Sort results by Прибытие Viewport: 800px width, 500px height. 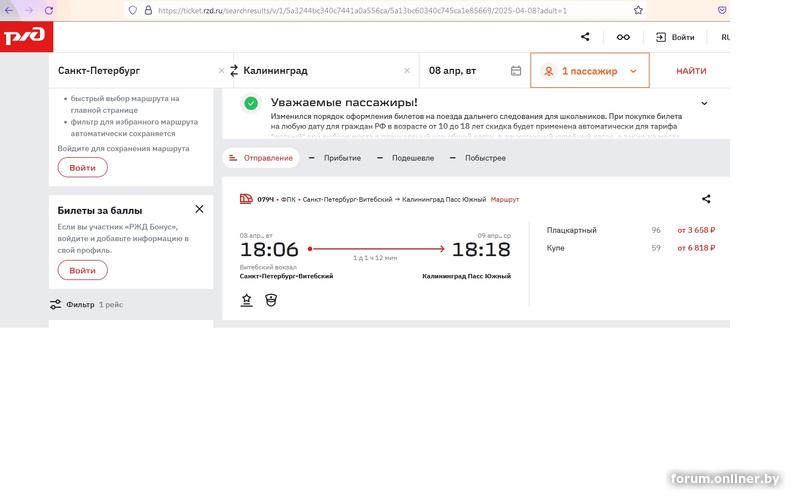tap(335, 158)
